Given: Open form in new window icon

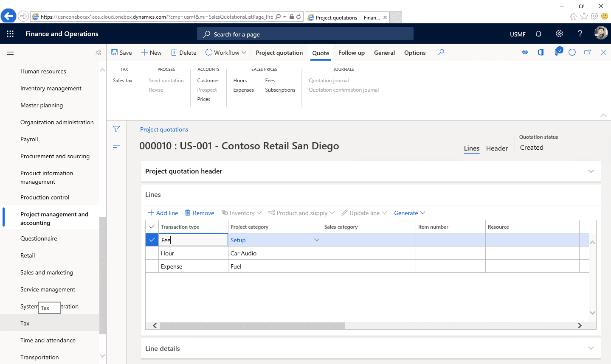Looking at the screenshot, I should pos(588,53).
